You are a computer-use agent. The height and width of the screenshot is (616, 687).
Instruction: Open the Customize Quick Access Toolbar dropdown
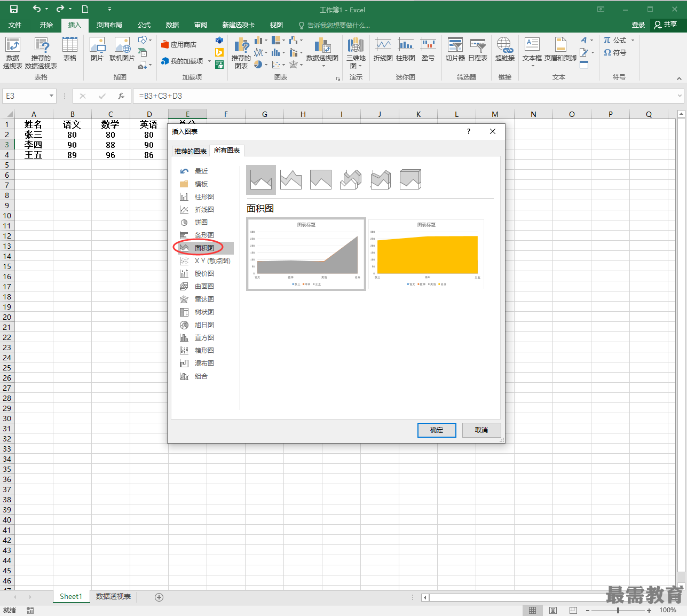tap(109, 9)
